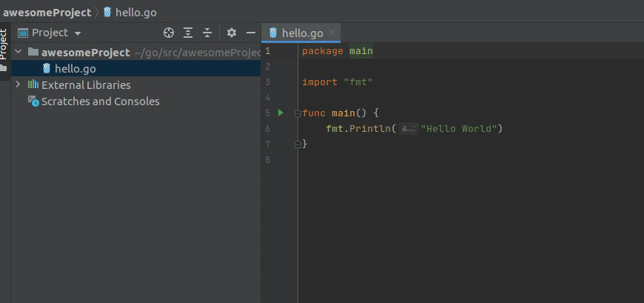Click awesomeProject in the breadcrumb bar
The image size is (644, 303).
[x=47, y=13]
